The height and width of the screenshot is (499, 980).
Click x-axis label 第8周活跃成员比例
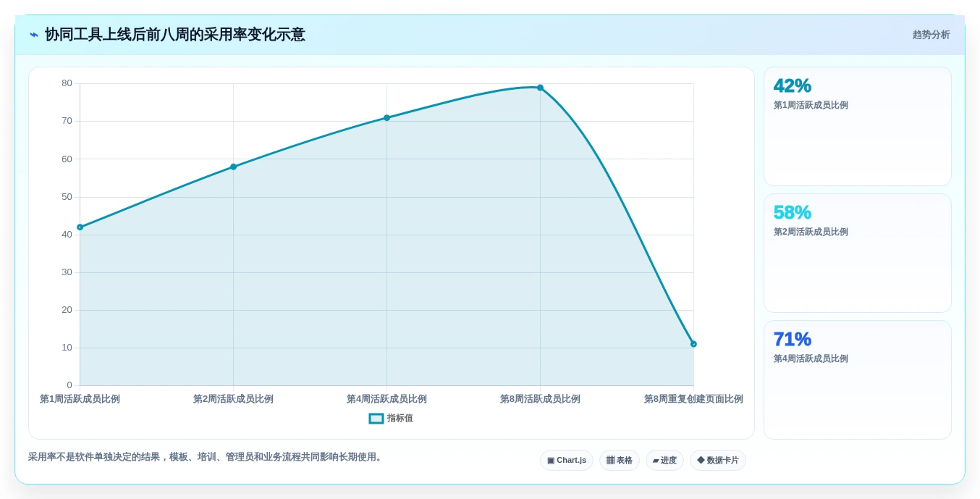(x=540, y=399)
